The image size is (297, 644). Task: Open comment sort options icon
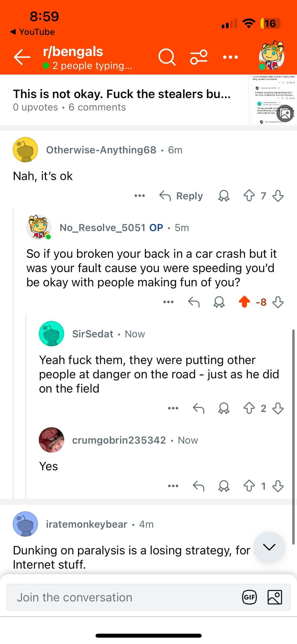199,57
